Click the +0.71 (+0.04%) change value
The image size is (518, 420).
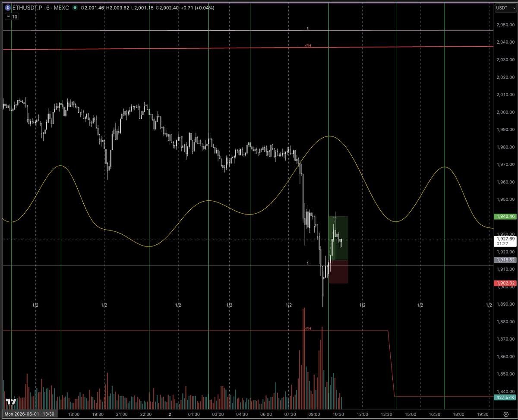pos(197,8)
